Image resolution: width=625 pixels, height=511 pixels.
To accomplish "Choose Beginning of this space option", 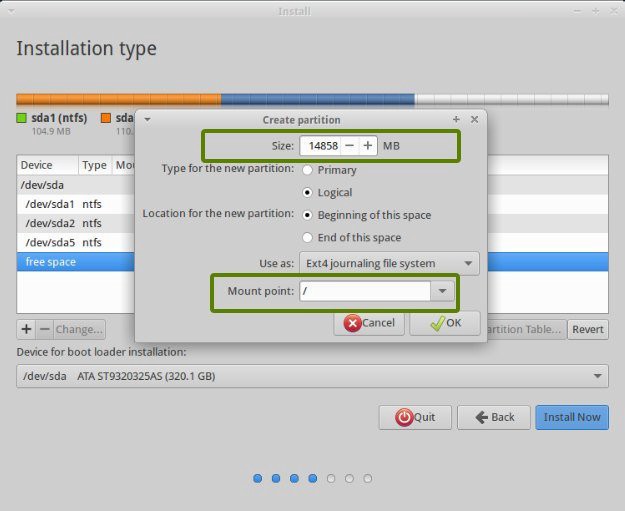I will point(307,215).
